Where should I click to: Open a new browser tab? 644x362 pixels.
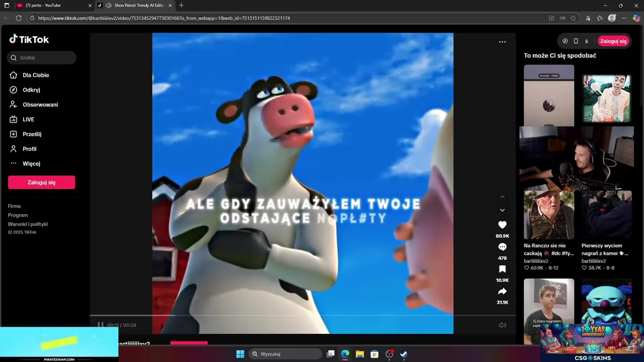181,6
